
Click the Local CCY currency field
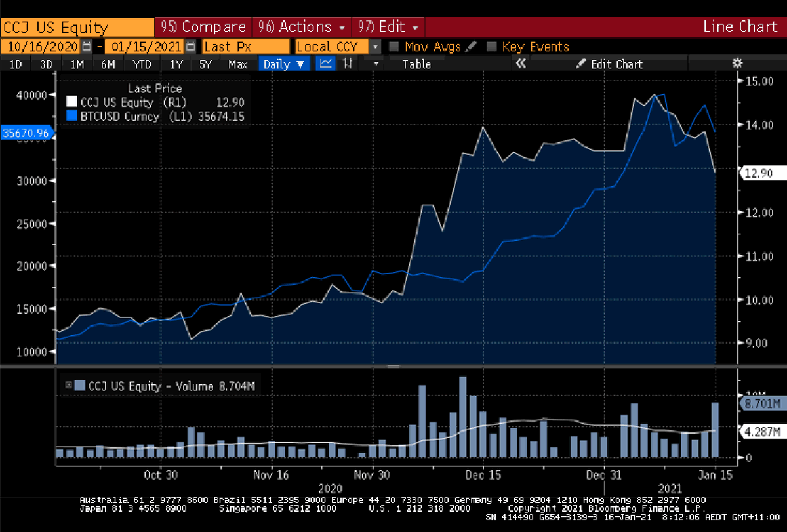[332, 47]
